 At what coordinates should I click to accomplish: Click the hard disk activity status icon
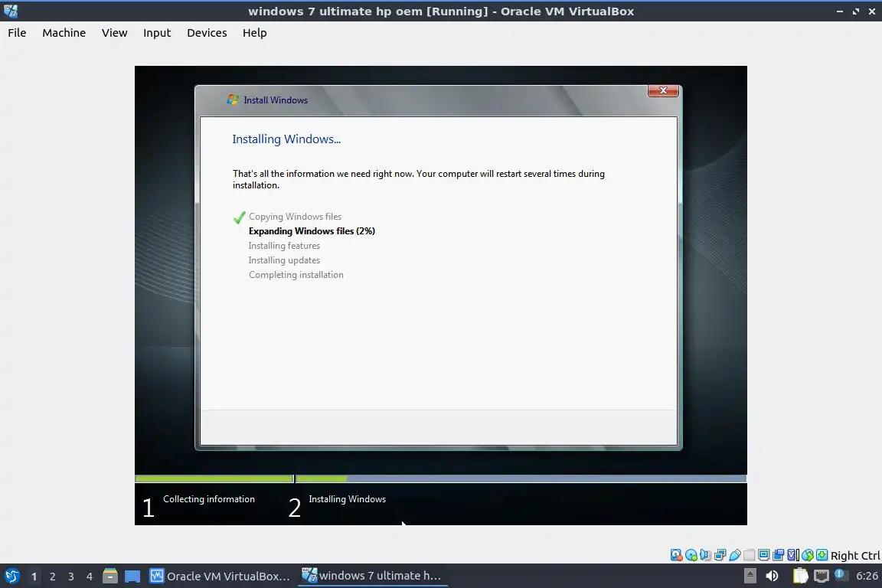tap(676, 555)
